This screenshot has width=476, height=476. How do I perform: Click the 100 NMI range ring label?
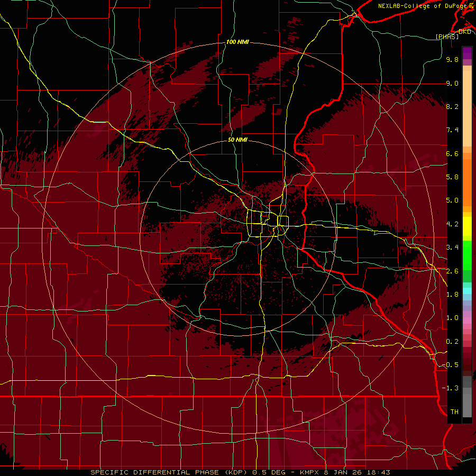tap(237, 42)
